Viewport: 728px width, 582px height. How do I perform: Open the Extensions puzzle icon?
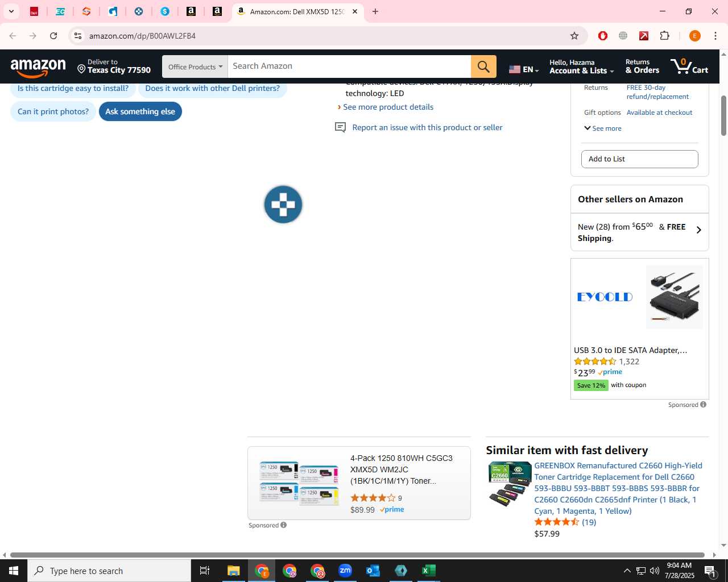[664, 36]
